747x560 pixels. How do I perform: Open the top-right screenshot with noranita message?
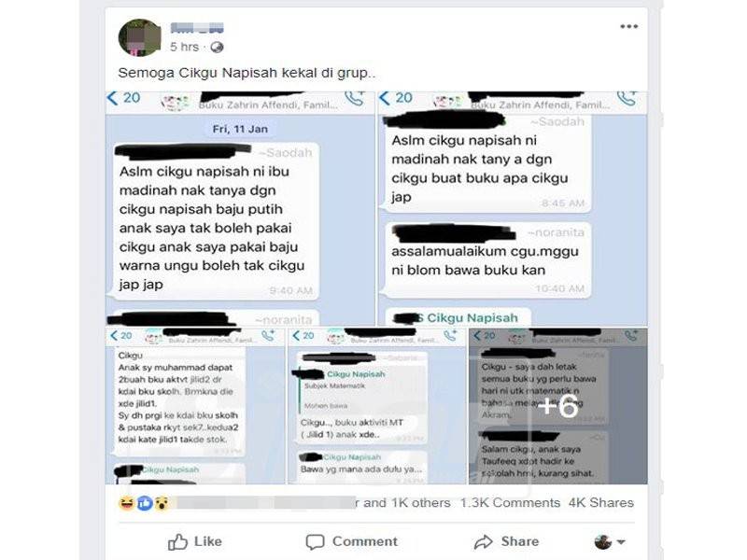[513, 208]
